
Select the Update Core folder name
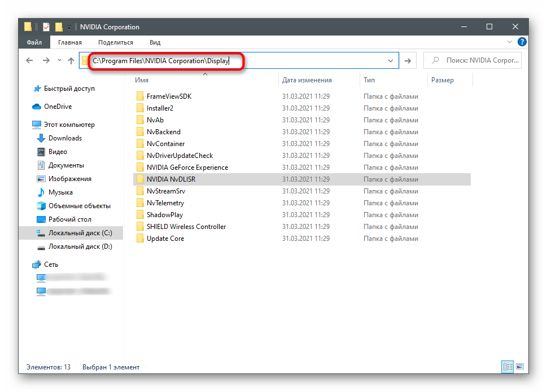click(165, 239)
